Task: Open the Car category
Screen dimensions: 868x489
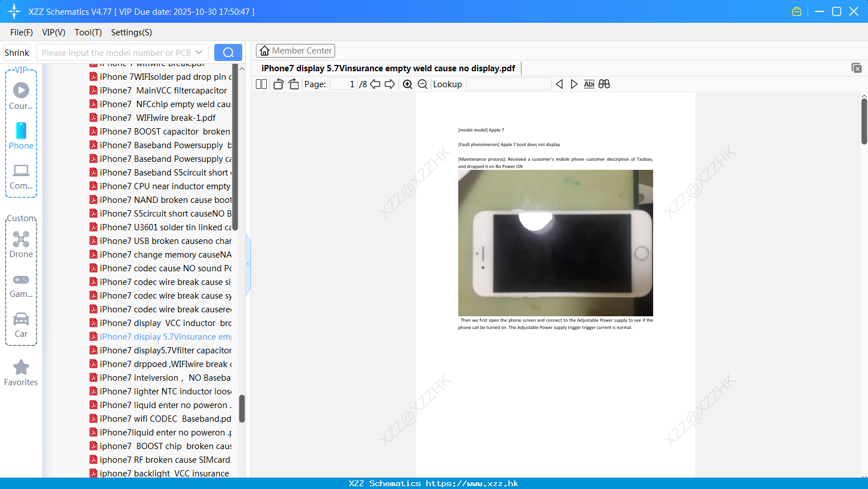Action: pyautogui.click(x=21, y=325)
